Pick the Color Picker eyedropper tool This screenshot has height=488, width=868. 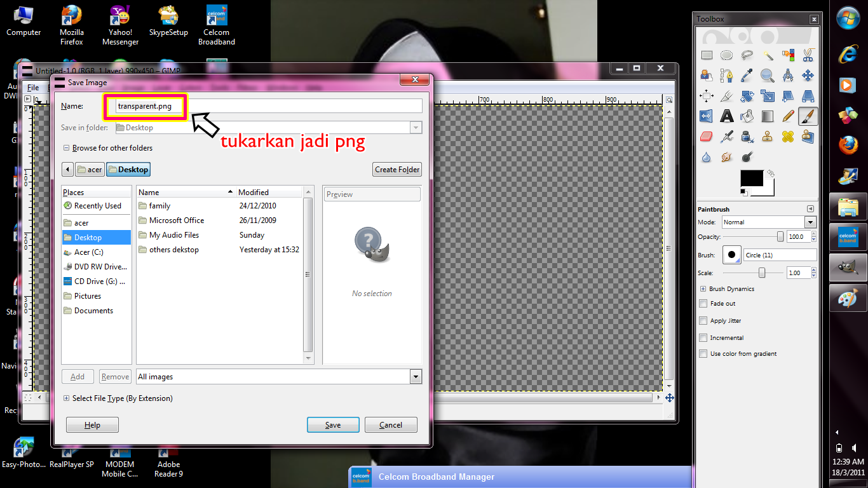click(747, 76)
